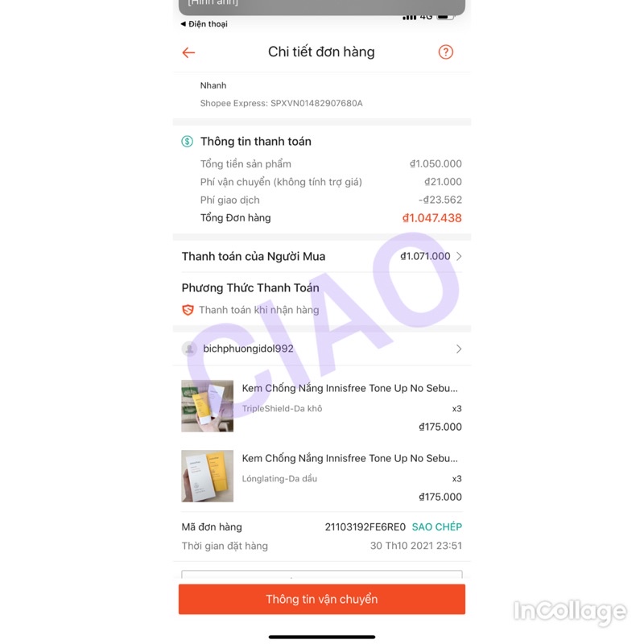Click Thông tin vận chuyển button
This screenshot has height=644, width=644.
322,599
